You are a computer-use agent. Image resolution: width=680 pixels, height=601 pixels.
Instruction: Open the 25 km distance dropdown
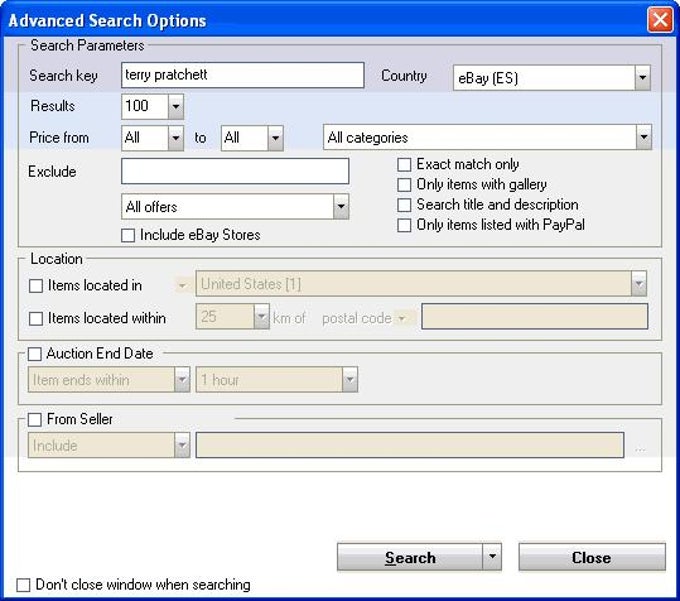point(261,317)
